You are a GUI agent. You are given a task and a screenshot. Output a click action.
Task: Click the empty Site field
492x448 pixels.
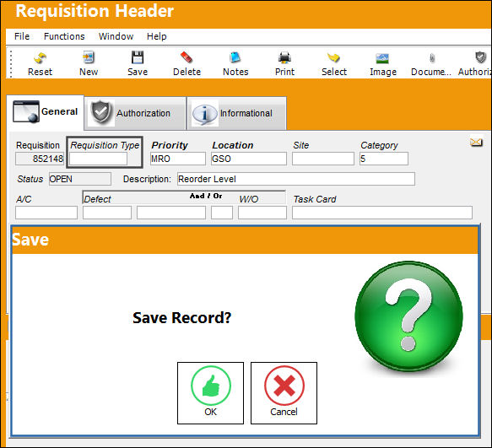click(x=323, y=159)
